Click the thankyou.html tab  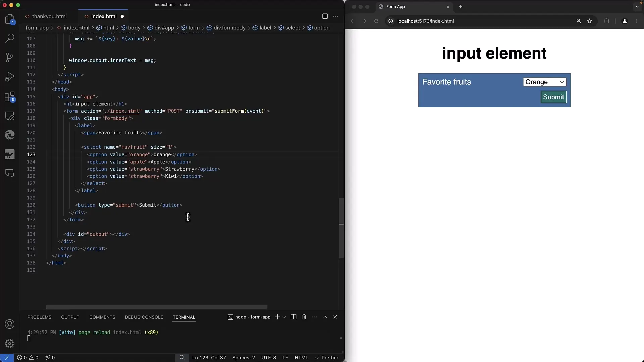[x=49, y=16]
